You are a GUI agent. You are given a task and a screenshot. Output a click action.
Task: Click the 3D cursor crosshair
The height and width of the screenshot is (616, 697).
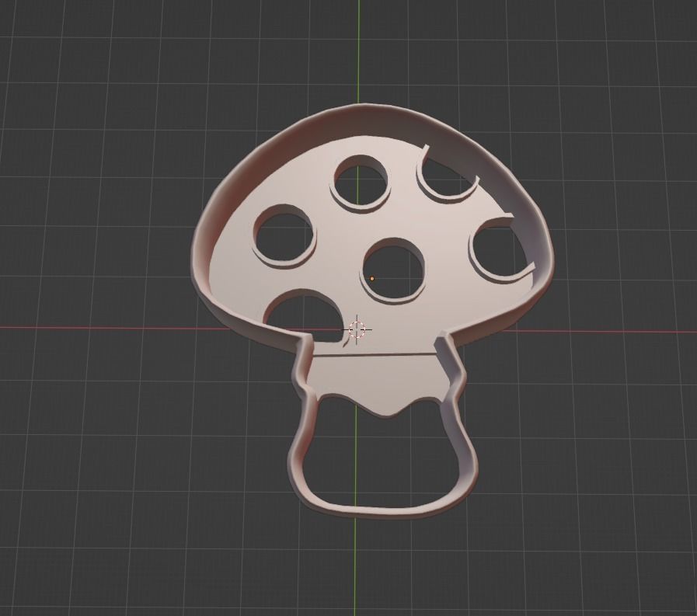point(357,329)
